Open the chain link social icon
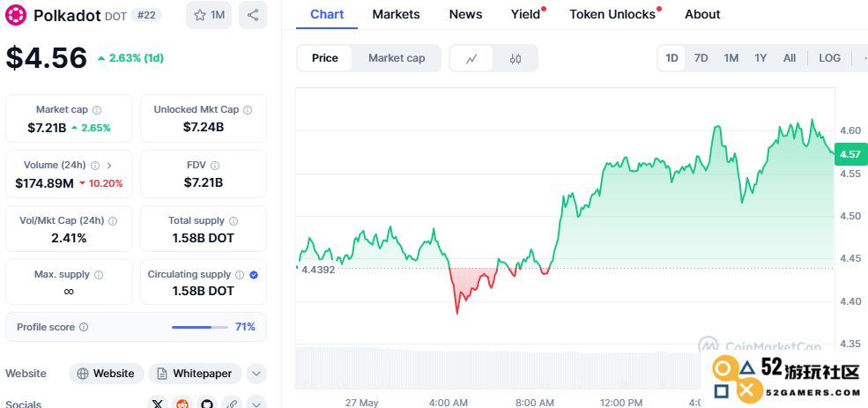 point(232,404)
